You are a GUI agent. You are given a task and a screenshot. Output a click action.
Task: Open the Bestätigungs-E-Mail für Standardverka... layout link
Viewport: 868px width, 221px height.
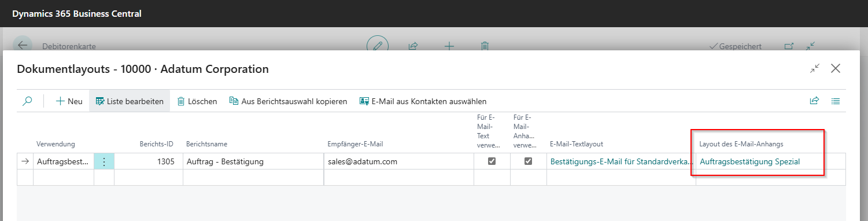622,162
